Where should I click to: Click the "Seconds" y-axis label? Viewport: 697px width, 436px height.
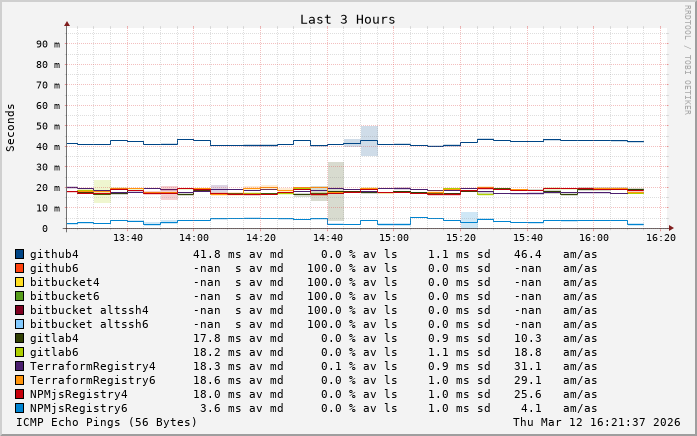(x=11, y=126)
